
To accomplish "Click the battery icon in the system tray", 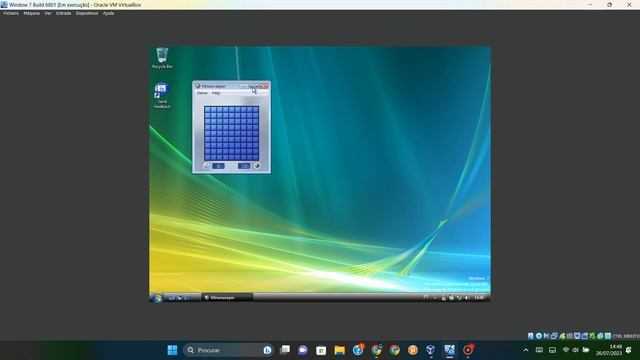I will [x=586, y=350].
